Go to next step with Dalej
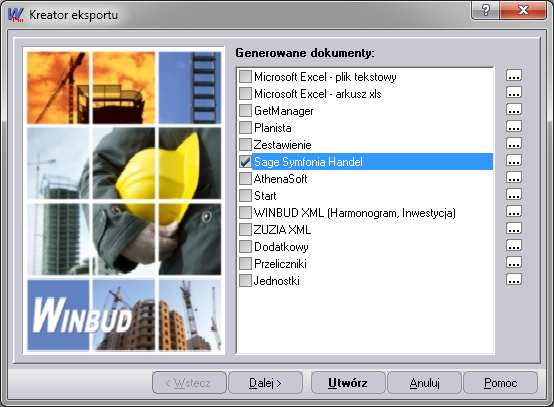The height and width of the screenshot is (407, 554). tap(265, 383)
